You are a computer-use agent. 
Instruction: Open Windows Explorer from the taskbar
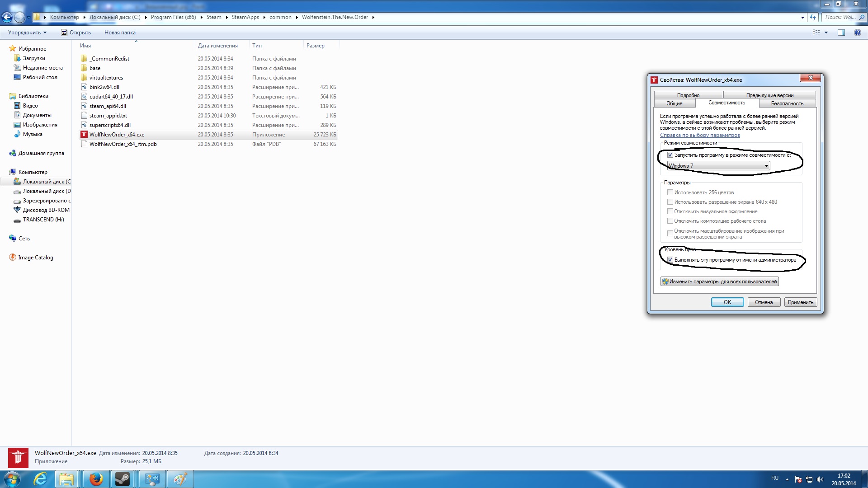[66, 479]
